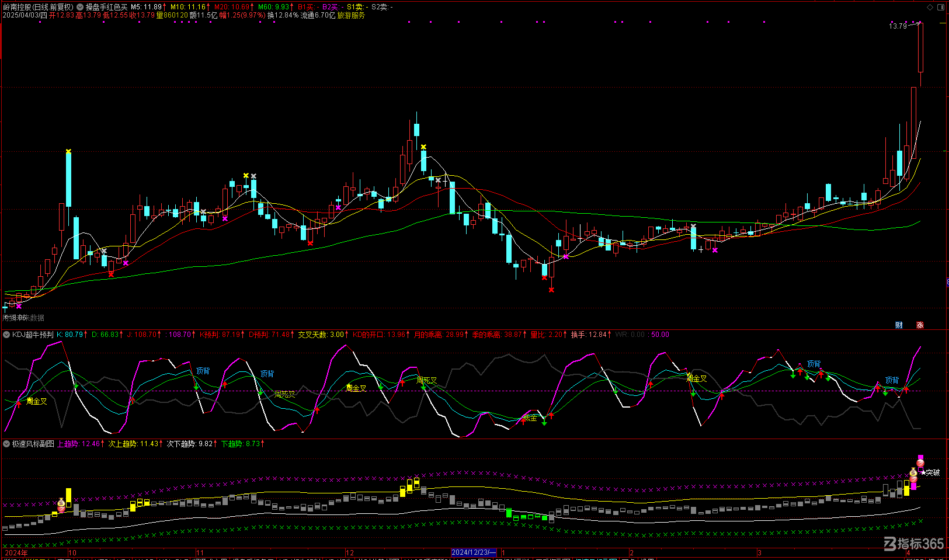Click the diamond icon at top right
949x560 pixels.
point(930,7)
